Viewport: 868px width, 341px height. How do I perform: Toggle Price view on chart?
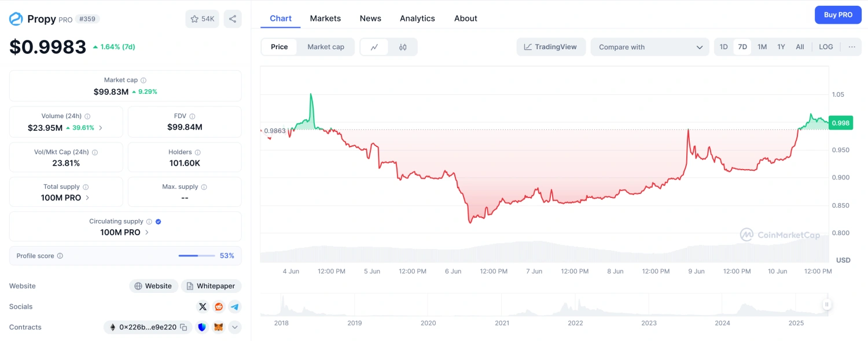coord(279,47)
